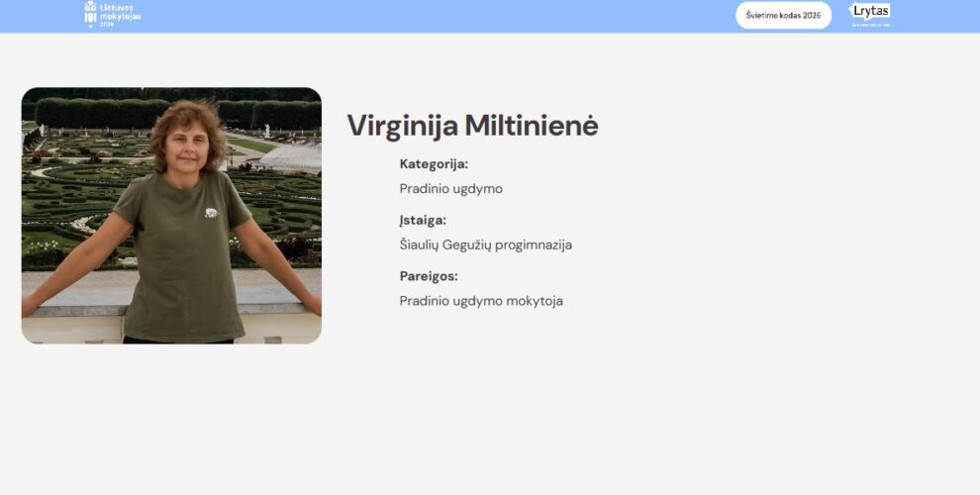Click the surname Miltinienė in the heading
The width and height of the screenshot is (980, 495).
tap(532, 125)
